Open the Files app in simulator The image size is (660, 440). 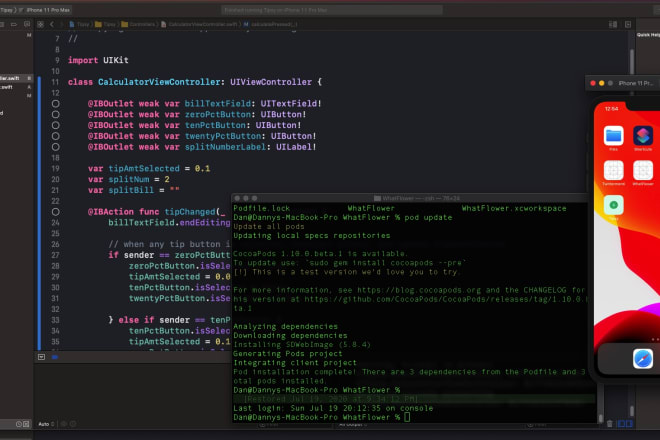click(614, 136)
